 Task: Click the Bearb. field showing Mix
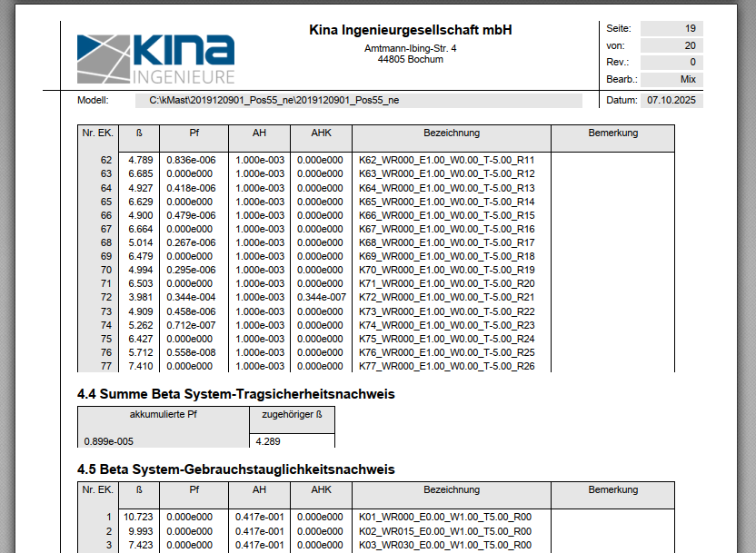[x=671, y=79]
